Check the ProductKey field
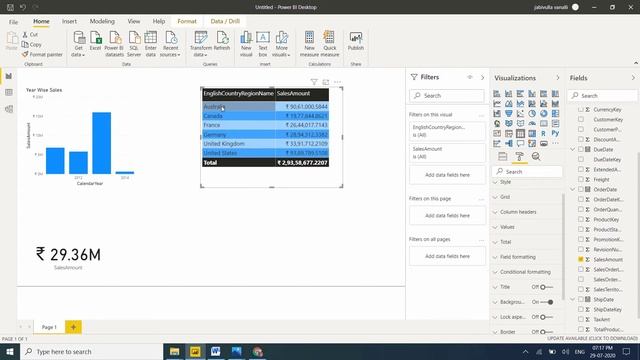The height and width of the screenshot is (360, 640). pos(580,219)
